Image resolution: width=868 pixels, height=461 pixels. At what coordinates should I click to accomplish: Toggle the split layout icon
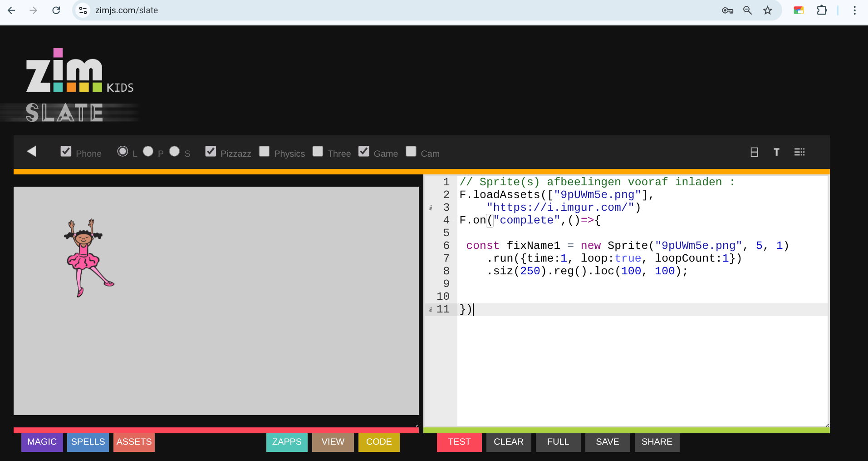[754, 152]
